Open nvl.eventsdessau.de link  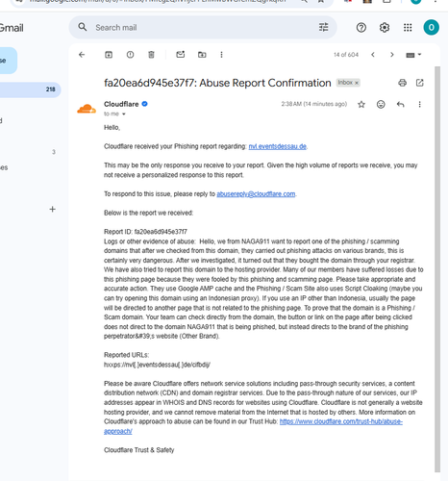278,146
